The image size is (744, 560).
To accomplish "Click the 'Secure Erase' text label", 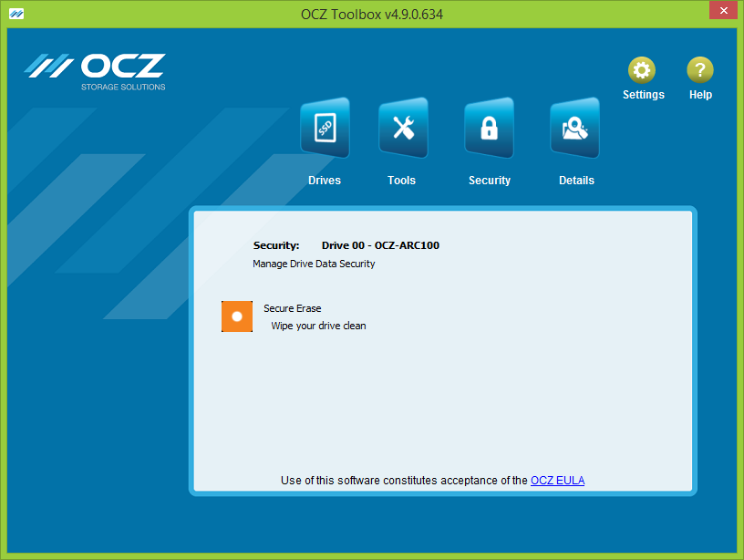I will click(292, 308).
